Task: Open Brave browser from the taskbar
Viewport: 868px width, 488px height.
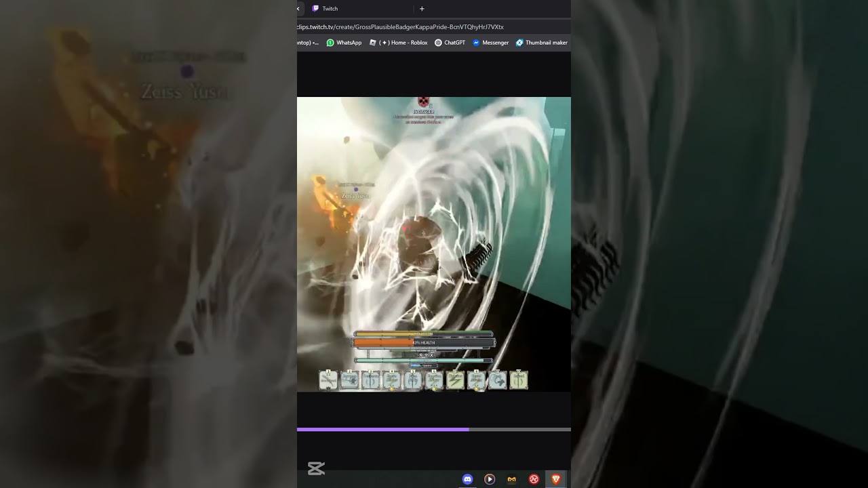Action: tap(556, 479)
